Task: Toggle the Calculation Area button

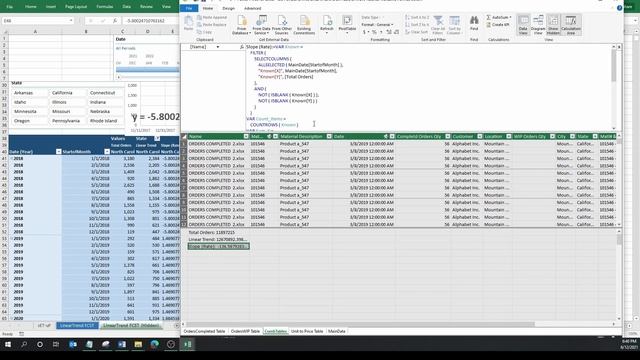Action: (571, 25)
